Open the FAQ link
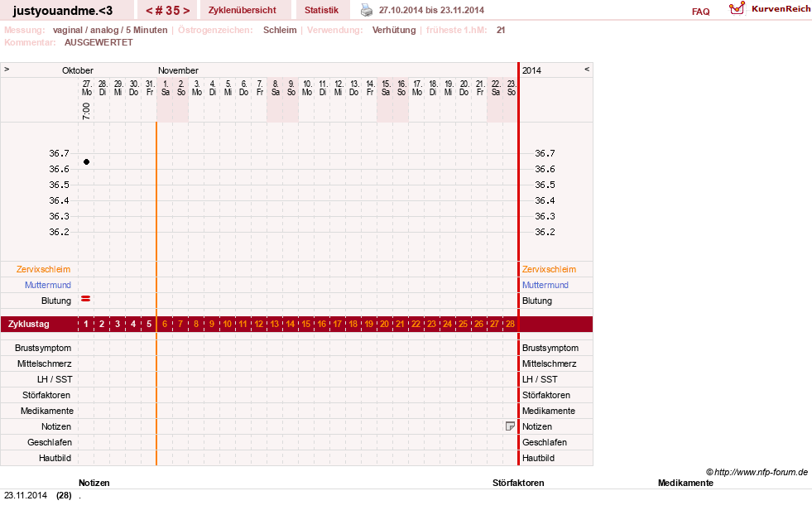 (700, 12)
